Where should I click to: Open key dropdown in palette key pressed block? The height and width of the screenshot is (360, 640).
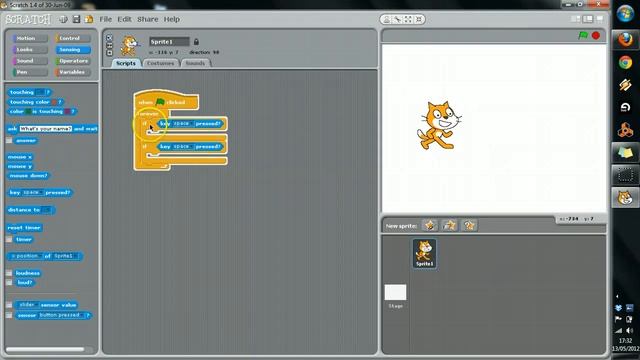tap(33, 192)
